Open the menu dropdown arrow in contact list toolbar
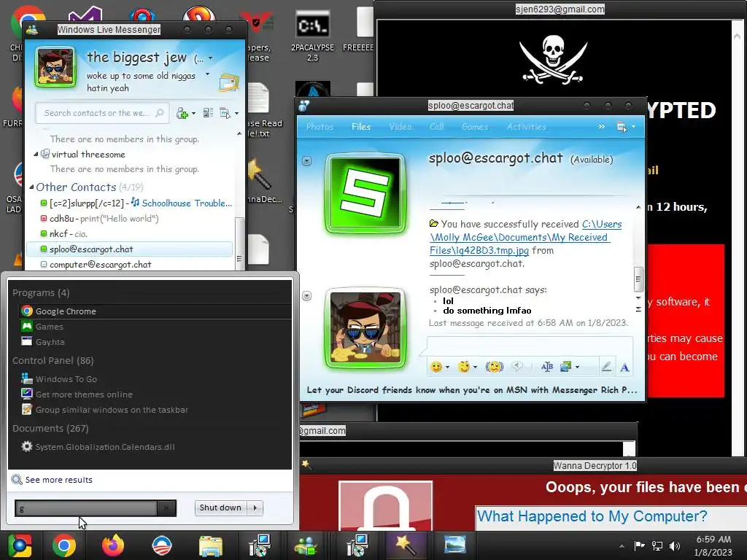 237,113
